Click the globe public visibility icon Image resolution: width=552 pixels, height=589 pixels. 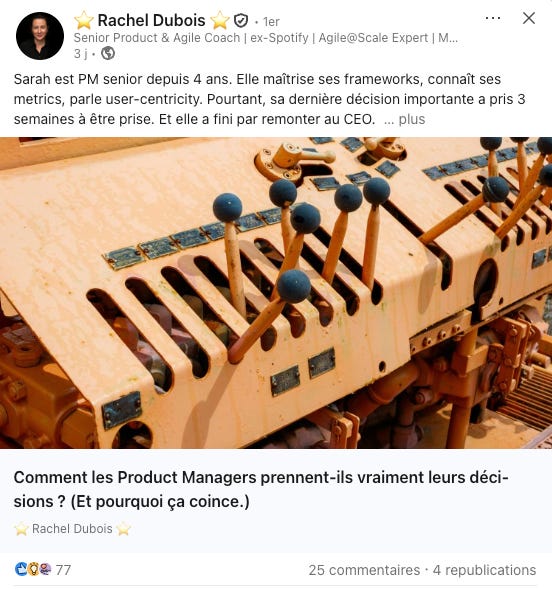[108, 53]
